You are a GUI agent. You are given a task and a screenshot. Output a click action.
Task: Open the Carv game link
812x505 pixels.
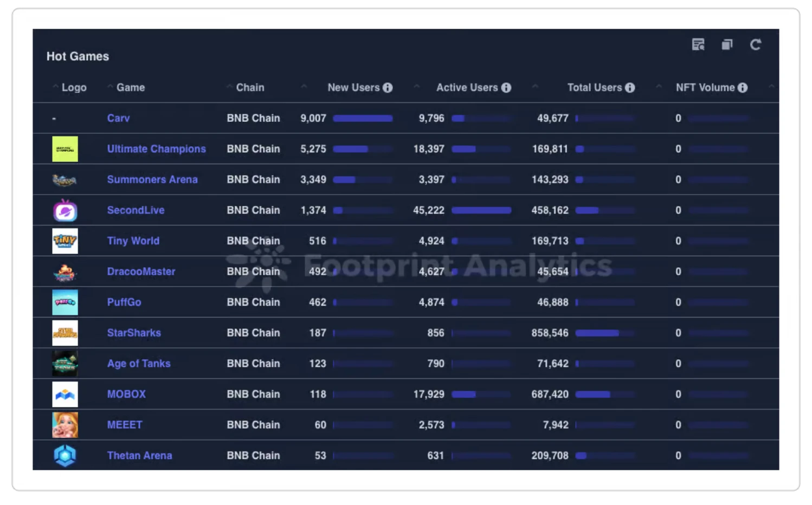118,118
